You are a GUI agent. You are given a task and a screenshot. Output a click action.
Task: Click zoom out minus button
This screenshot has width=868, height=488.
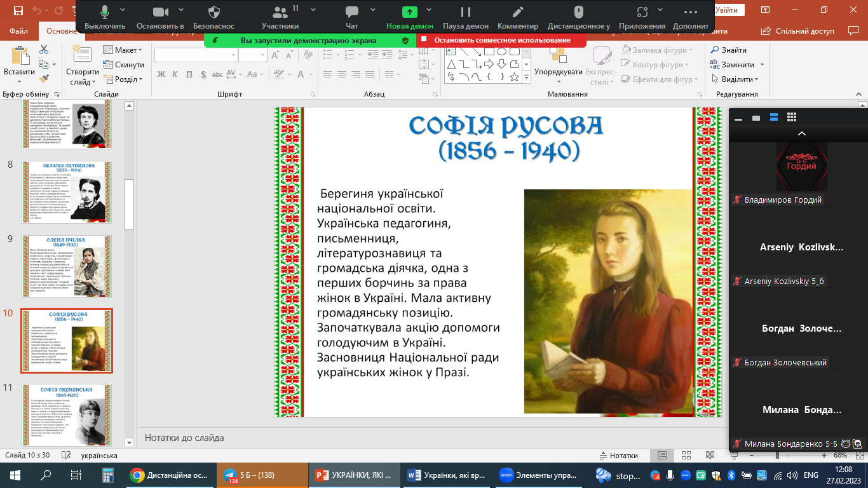coord(750,456)
